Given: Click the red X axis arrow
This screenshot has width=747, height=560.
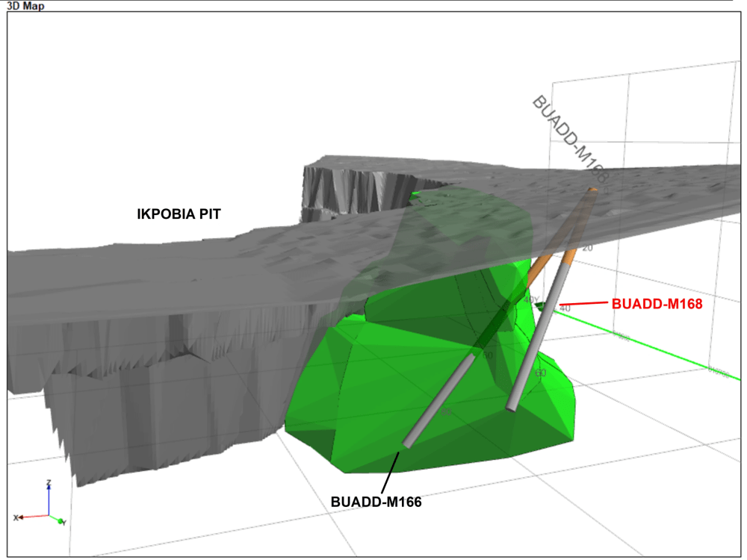Looking at the screenshot, I should click(x=22, y=516).
